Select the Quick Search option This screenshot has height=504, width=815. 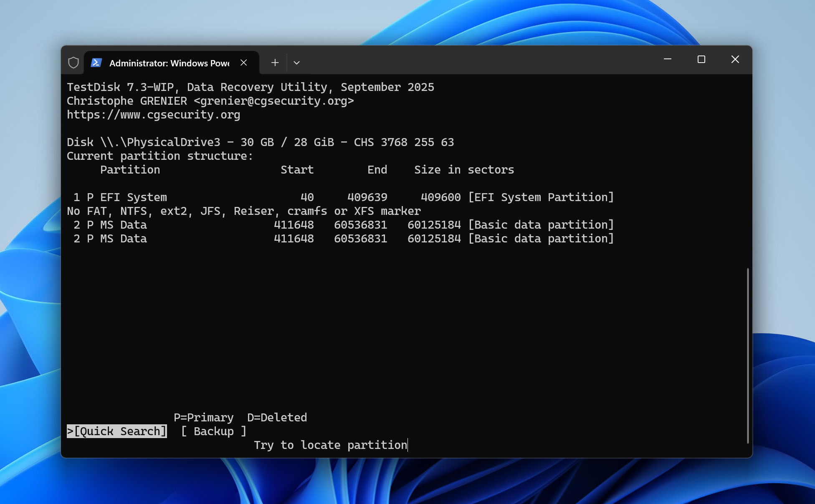point(117,431)
